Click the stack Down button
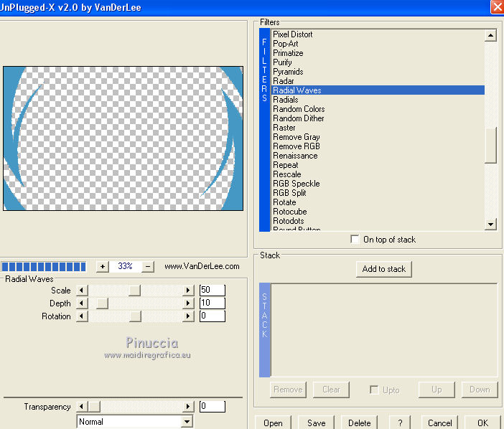Viewport: 504px width, 429px height. point(480,390)
